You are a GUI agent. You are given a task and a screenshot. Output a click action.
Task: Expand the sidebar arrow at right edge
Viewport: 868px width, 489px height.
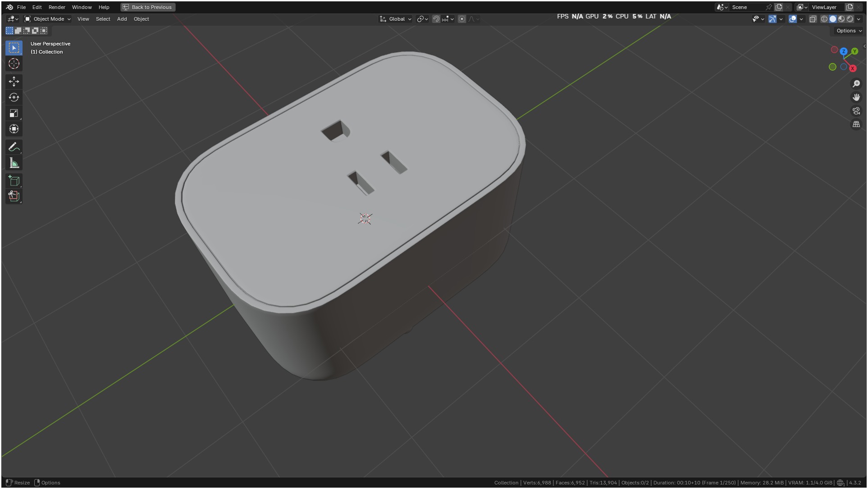(x=864, y=46)
